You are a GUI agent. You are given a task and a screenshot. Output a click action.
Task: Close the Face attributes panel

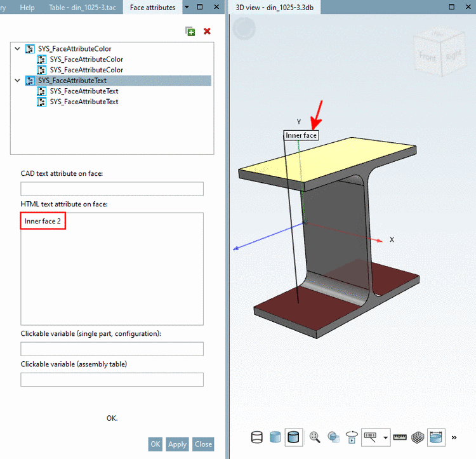point(216,7)
